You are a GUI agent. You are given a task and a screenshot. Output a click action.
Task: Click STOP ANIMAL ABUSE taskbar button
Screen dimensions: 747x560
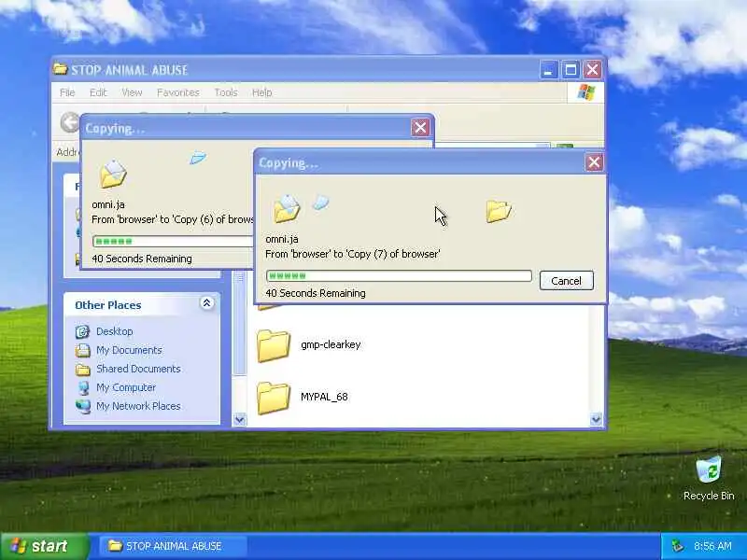173,546
